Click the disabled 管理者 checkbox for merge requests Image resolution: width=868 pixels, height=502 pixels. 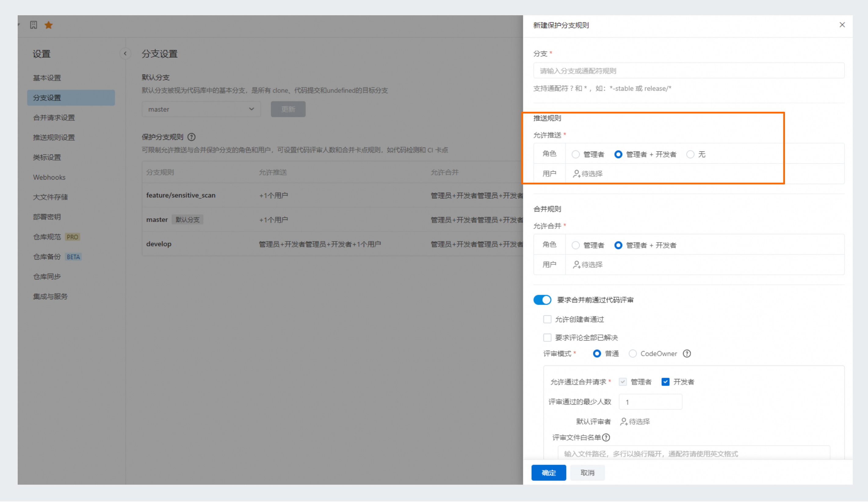622,382
